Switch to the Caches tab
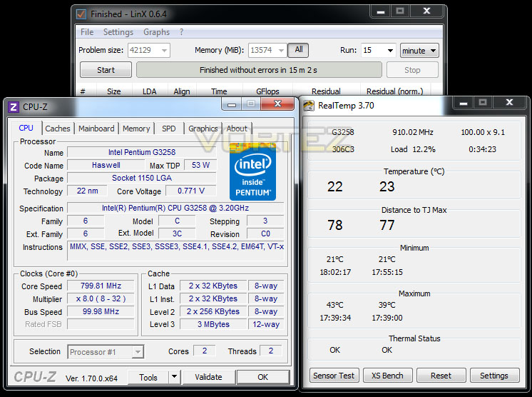This screenshot has height=397, width=532. coord(58,129)
